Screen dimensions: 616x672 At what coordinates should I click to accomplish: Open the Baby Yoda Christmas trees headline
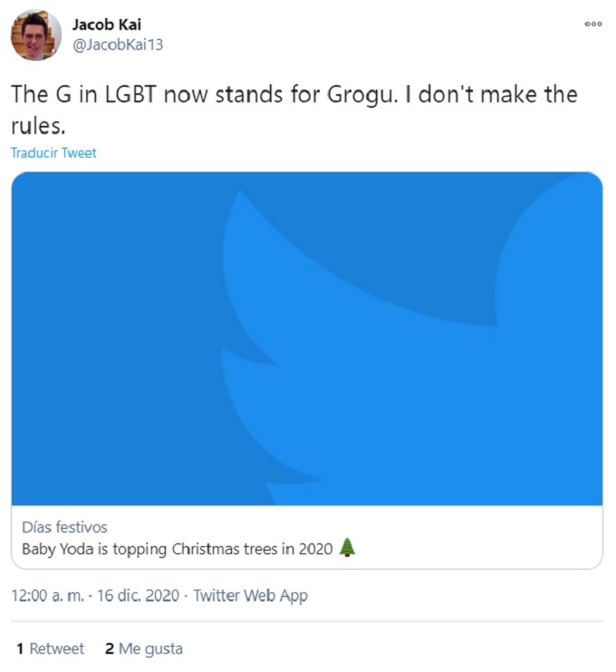(x=178, y=549)
